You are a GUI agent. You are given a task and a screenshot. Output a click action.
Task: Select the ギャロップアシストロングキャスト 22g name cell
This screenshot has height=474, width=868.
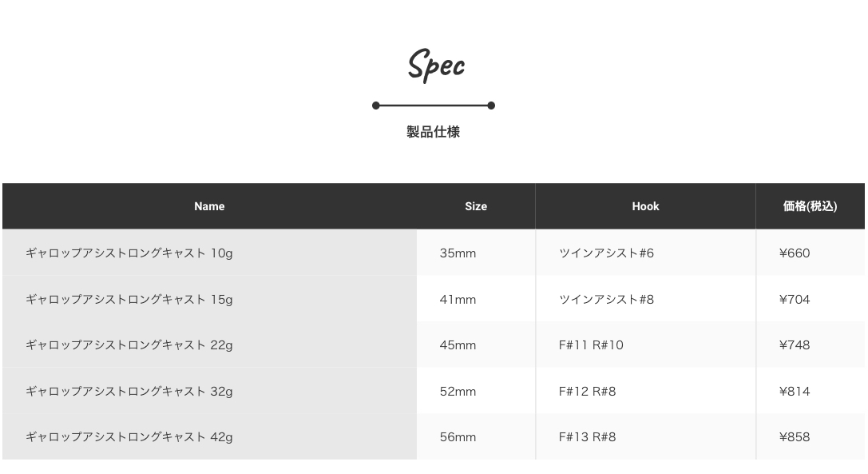(129, 345)
